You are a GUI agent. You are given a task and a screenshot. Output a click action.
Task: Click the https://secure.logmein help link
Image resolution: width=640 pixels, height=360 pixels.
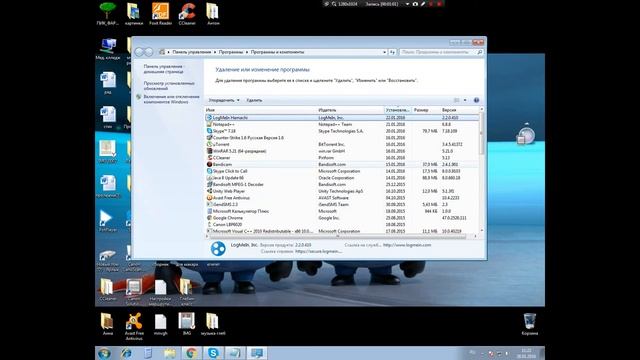coord(318,251)
